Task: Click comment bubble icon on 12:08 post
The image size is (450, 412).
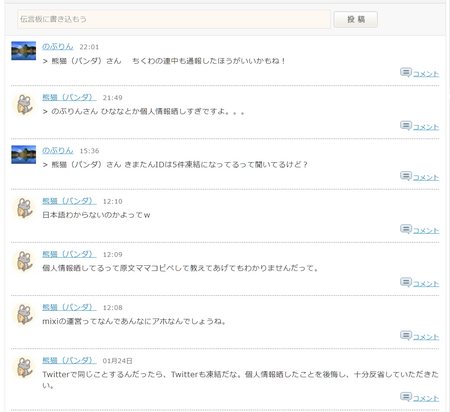Action: (x=406, y=336)
